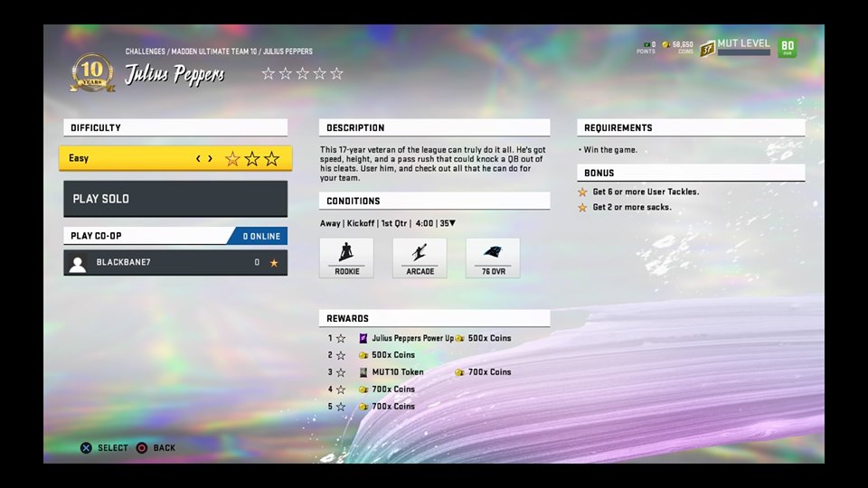Select the Easy difficulty row
The height and width of the screenshot is (488, 868).
pos(175,159)
